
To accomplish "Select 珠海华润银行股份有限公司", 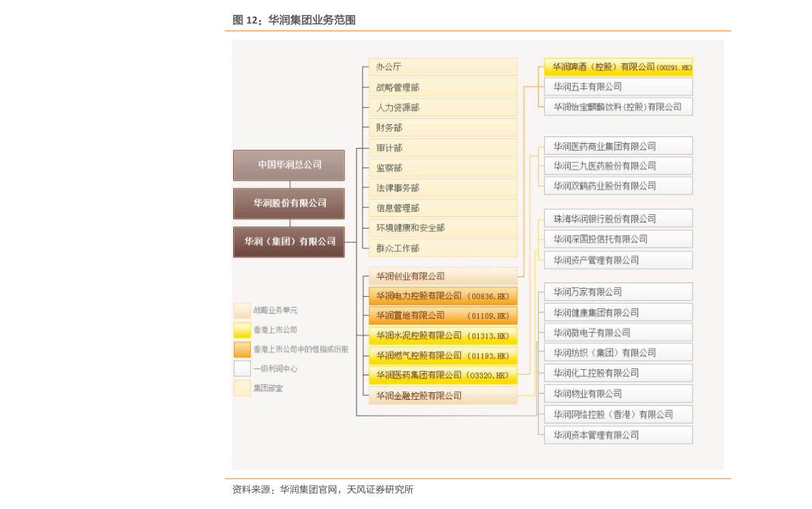I will (618, 218).
